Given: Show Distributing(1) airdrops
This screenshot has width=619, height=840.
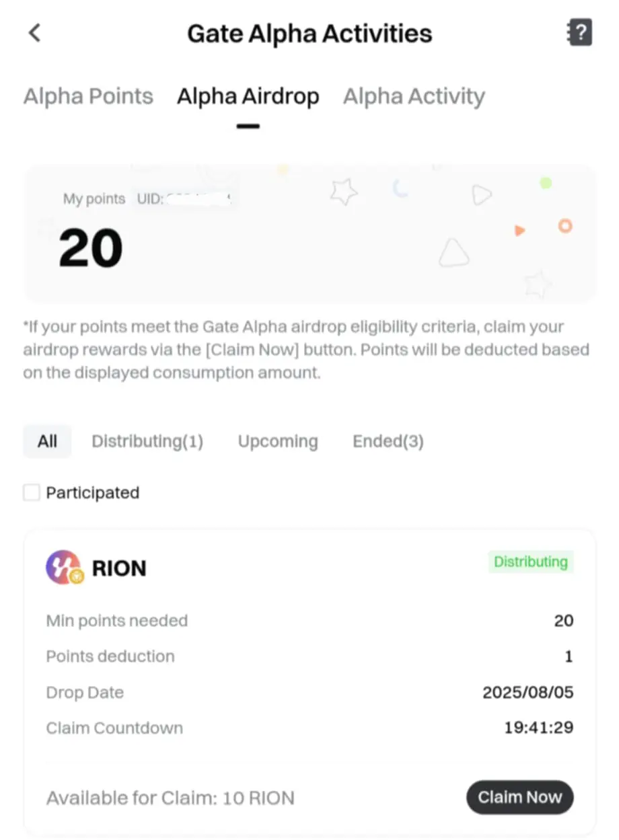Looking at the screenshot, I should pyautogui.click(x=147, y=441).
